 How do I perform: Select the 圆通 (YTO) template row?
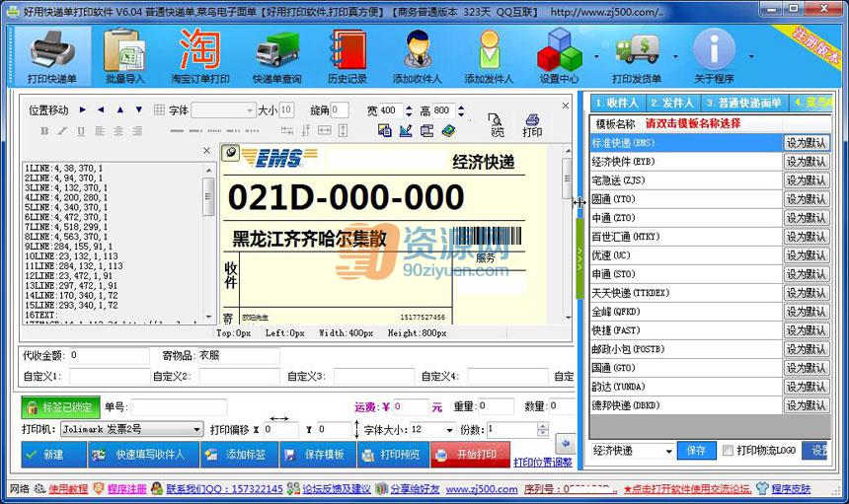click(686, 199)
